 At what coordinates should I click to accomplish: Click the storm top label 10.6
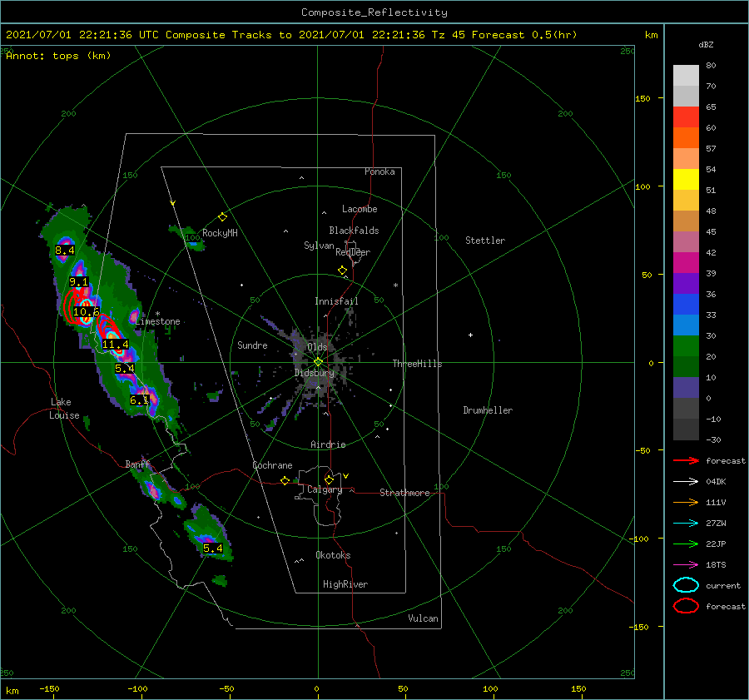pyautogui.click(x=86, y=312)
